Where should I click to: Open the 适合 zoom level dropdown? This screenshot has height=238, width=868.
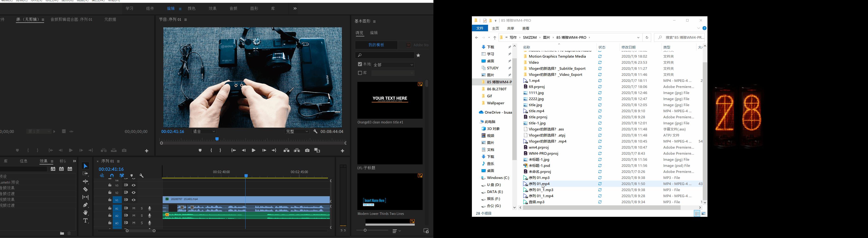pyautogui.click(x=204, y=132)
